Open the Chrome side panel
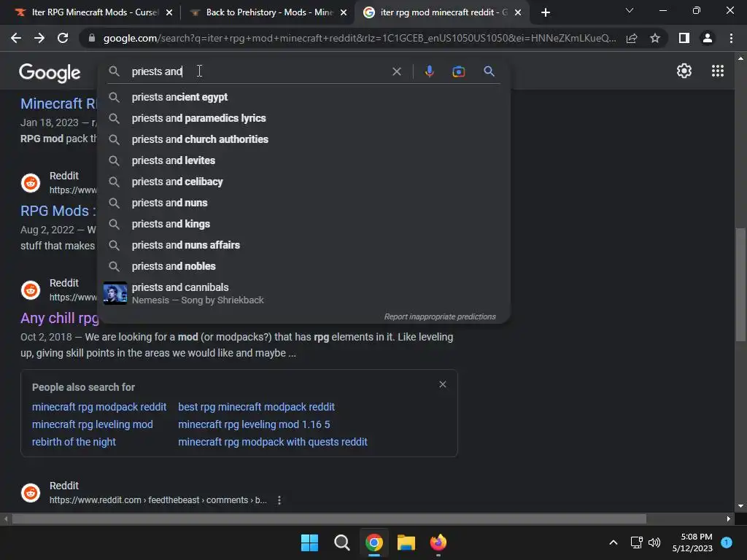 (x=684, y=38)
